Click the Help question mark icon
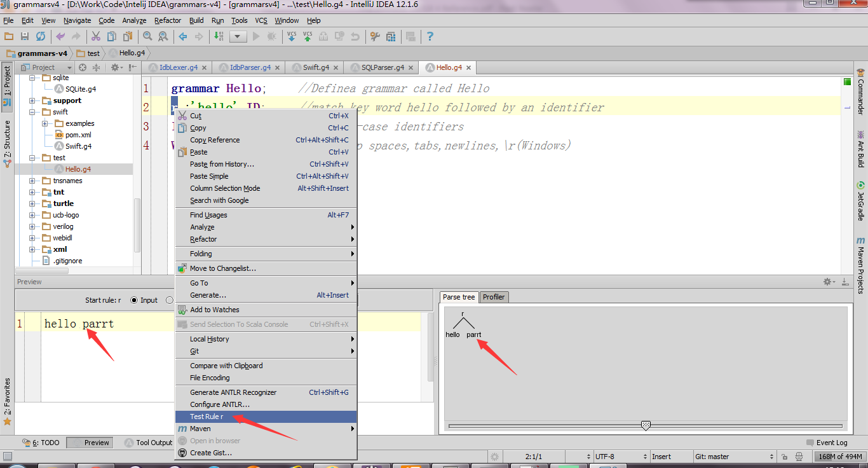Screen dimensions: 868x468 430,36
